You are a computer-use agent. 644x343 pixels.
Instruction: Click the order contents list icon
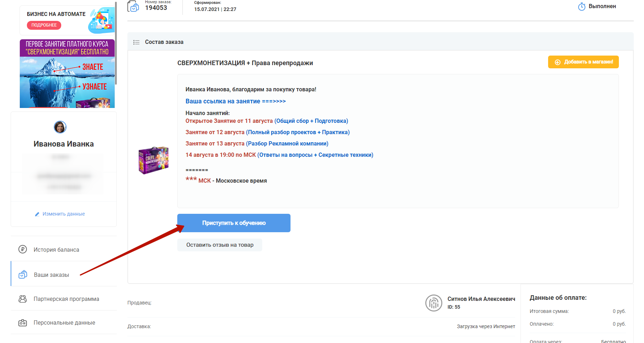tap(136, 42)
